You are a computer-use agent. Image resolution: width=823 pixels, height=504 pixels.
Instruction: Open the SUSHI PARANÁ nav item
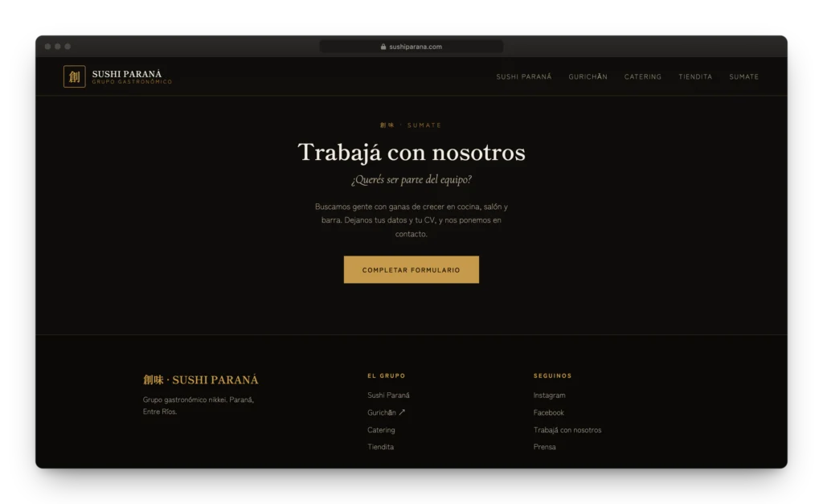pos(524,76)
